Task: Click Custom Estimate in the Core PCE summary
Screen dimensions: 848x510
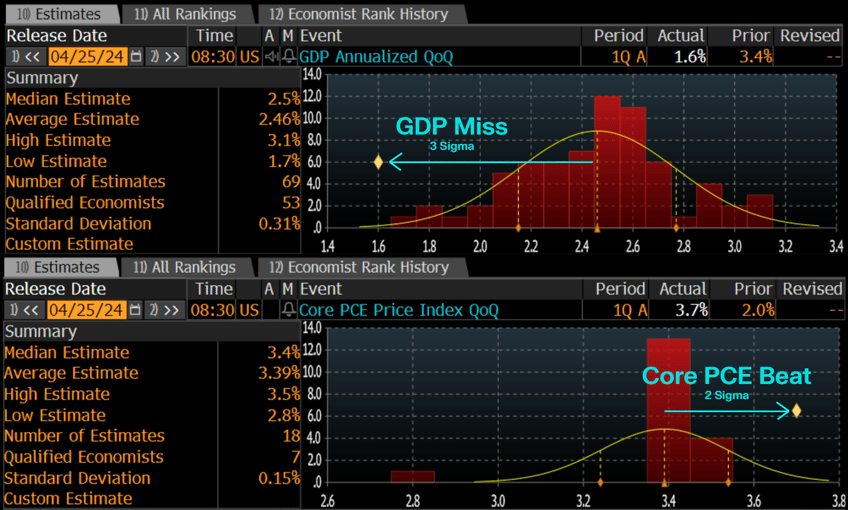Action: point(69,499)
